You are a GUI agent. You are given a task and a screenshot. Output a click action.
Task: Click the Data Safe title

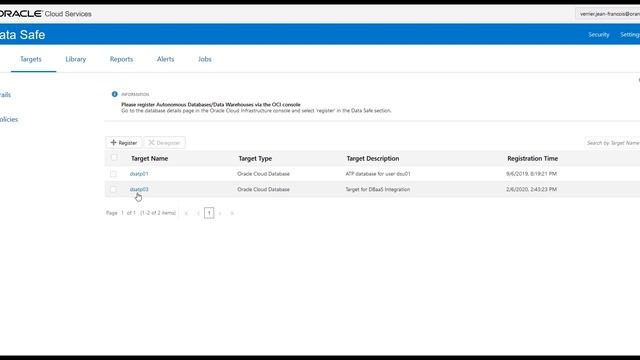coord(22,35)
